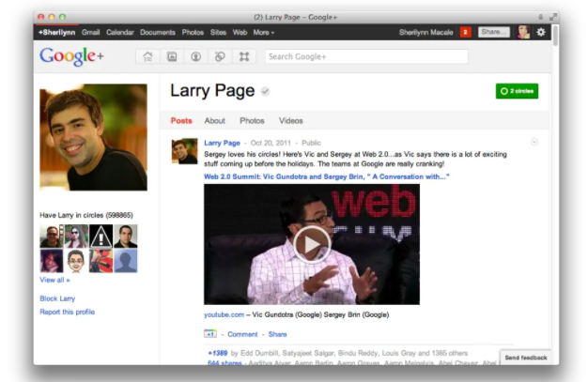Open the Games icon in toolbar
The height and width of the screenshot is (382, 588).
[243, 56]
